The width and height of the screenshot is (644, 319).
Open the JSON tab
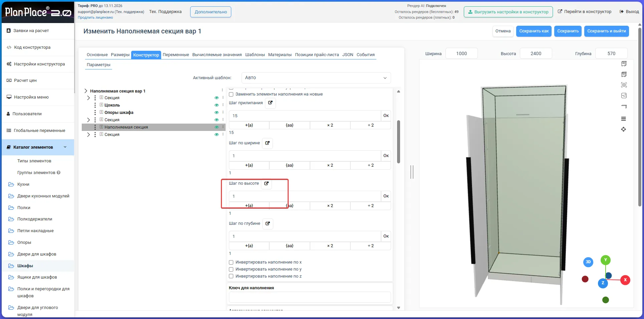point(348,55)
